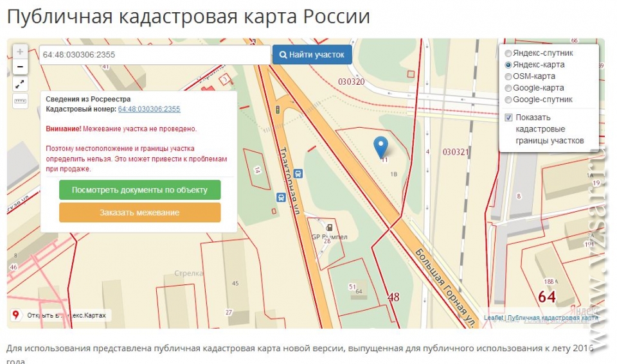
Task: Click red Yandex pin in Открыть в Яндекс.Картах
Action: click(15, 315)
